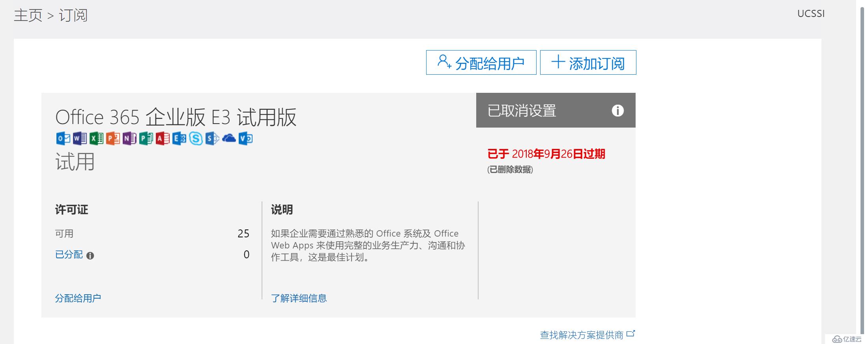Click the orange PowerPoint app icon
This screenshot has height=344, width=868.
[x=113, y=138]
